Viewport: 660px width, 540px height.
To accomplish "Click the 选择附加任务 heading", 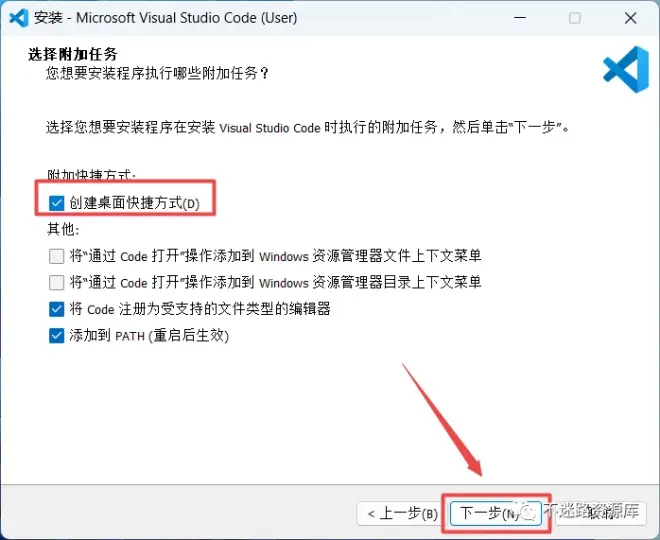I will 72,54.
